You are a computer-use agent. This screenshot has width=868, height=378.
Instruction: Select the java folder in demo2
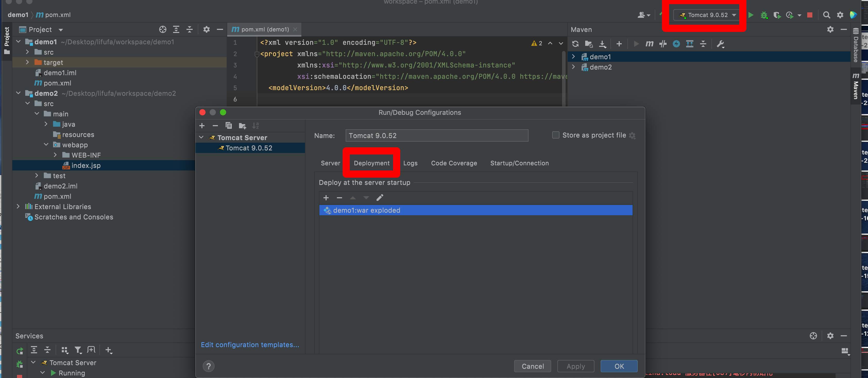tap(64, 124)
